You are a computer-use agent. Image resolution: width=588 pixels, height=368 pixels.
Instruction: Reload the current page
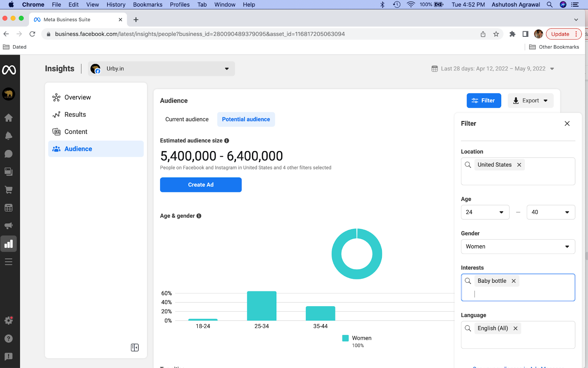click(x=32, y=34)
